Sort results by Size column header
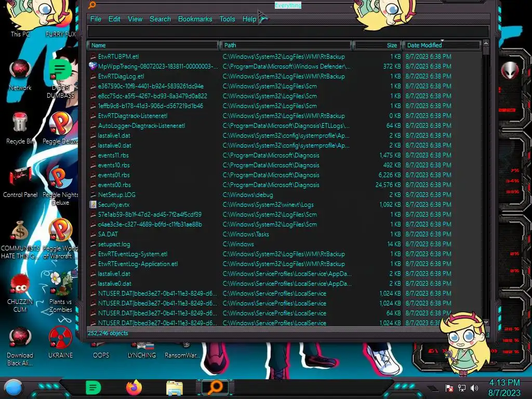 [377, 45]
